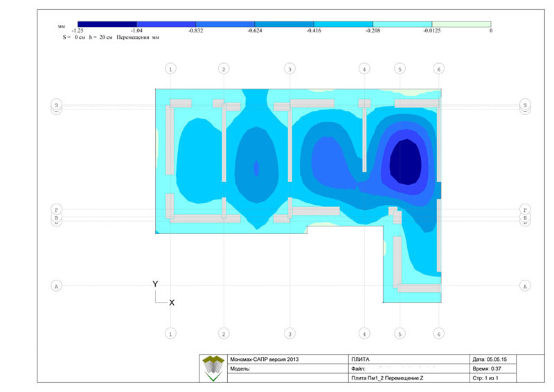Click the "Модель:" field in title block
Image resolution: width=554 pixels, height=392 pixels.
click(x=287, y=368)
